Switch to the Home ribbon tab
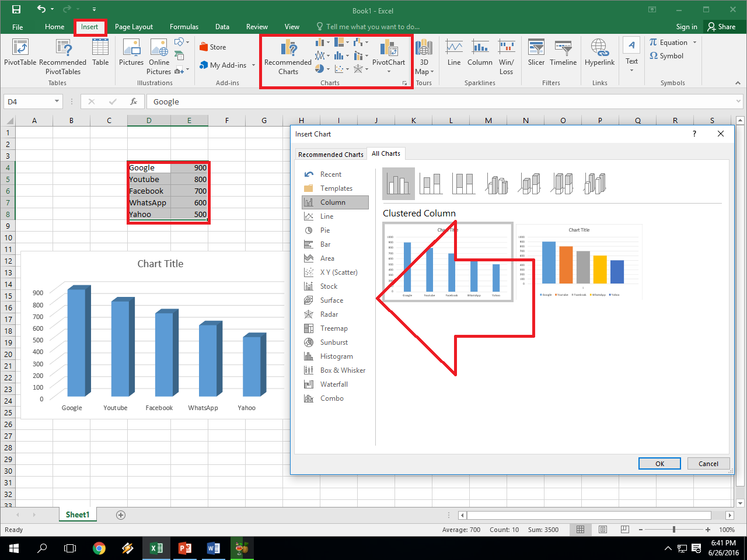The width and height of the screenshot is (747, 560). tap(55, 27)
